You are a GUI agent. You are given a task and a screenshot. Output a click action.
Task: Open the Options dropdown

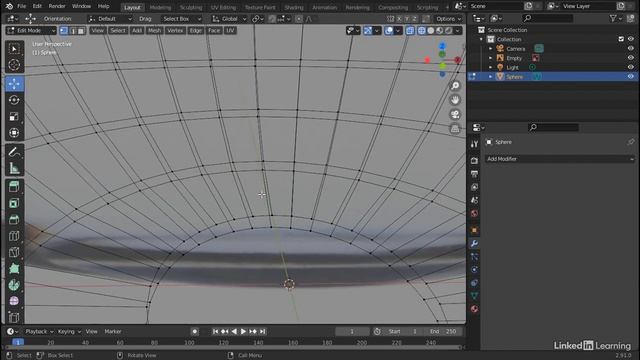point(448,19)
